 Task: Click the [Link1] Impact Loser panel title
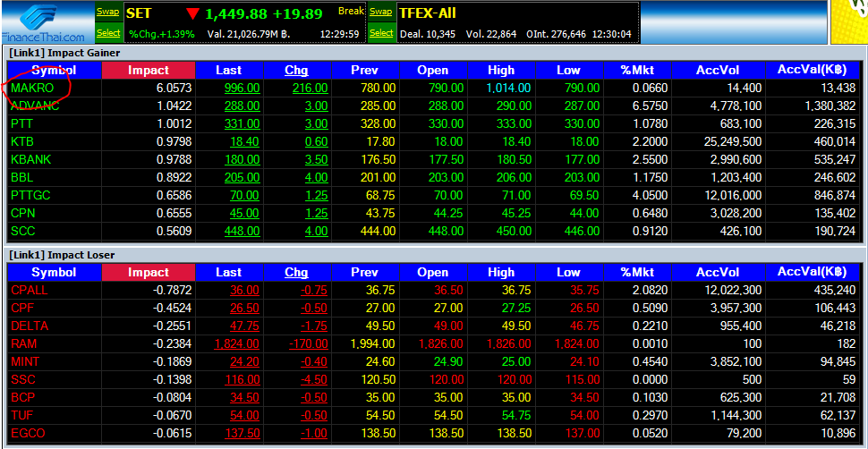(62, 255)
